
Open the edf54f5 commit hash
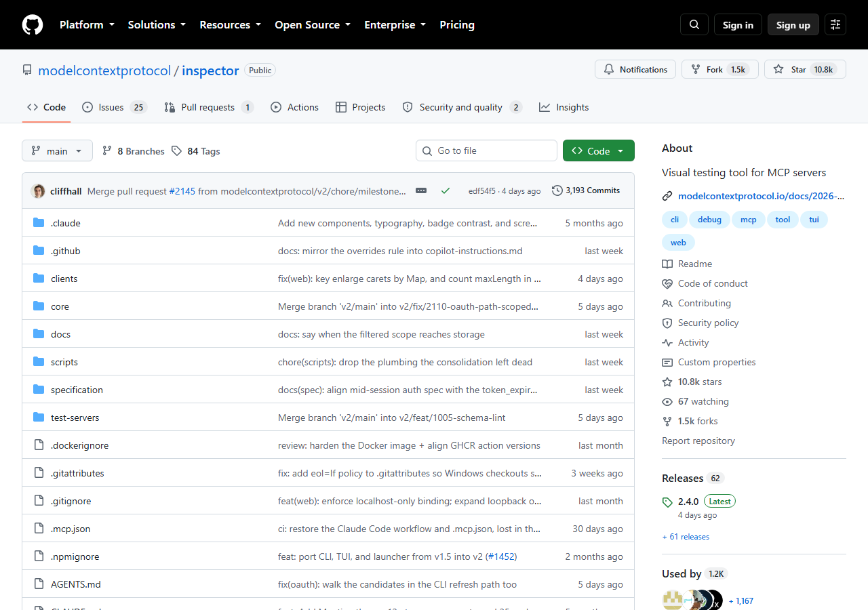pyautogui.click(x=481, y=191)
